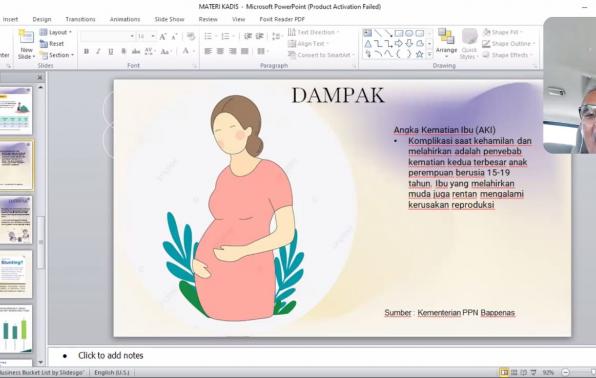
Task: Switch to Slide Sorter view
Action: (514, 372)
